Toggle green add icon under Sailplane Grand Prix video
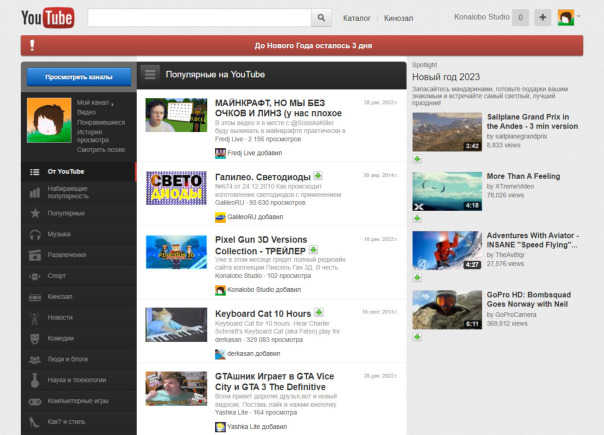 pyautogui.click(x=417, y=158)
